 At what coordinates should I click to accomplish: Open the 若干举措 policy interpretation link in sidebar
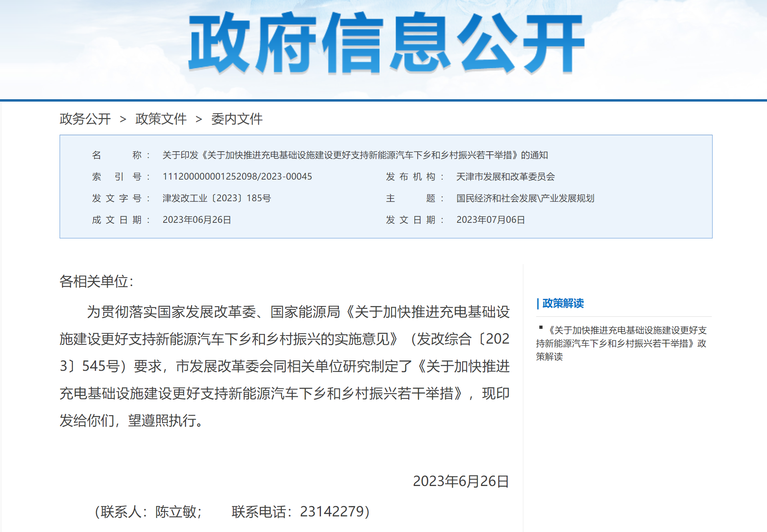pos(621,343)
